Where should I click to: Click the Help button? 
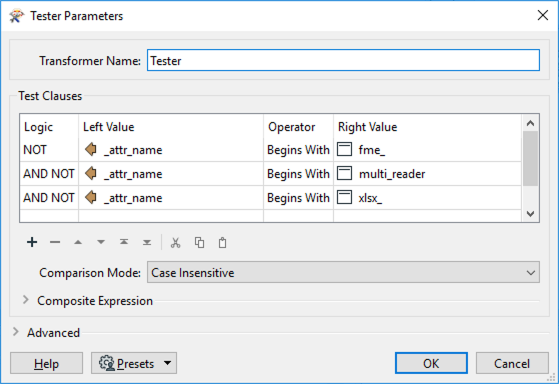tap(46, 363)
